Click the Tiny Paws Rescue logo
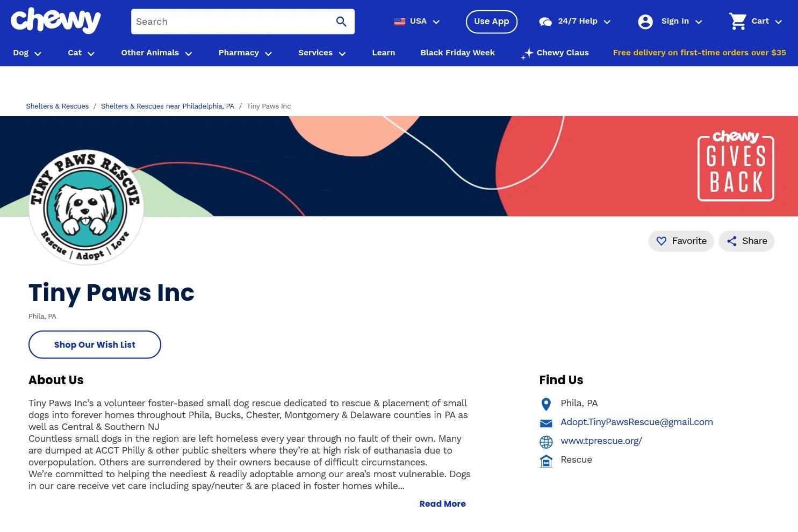Viewport: 798px width, 532px height. pos(86,207)
